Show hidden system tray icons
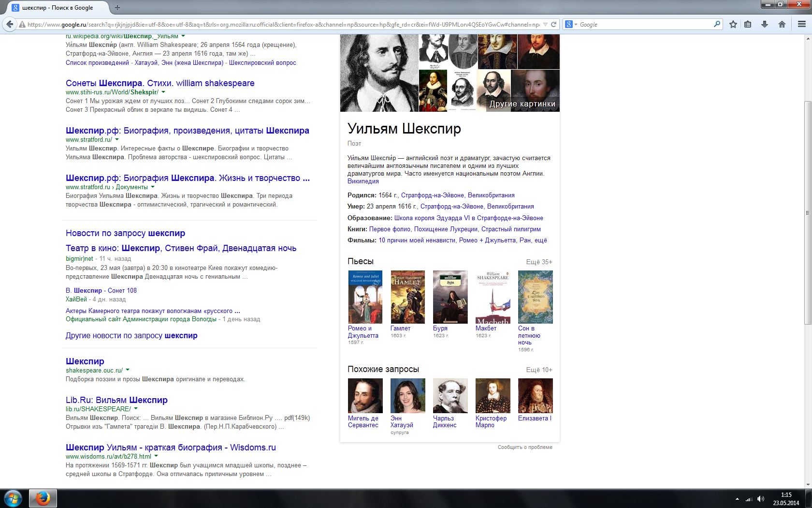 737,499
